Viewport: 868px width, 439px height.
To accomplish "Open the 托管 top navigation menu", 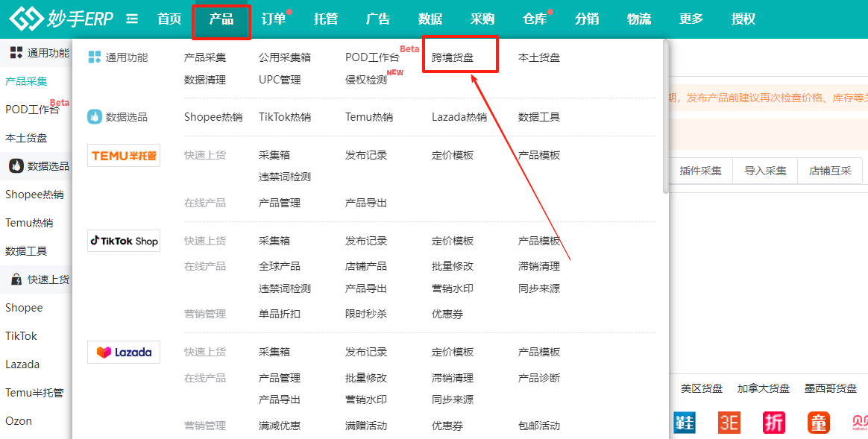I will (x=325, y=19).
